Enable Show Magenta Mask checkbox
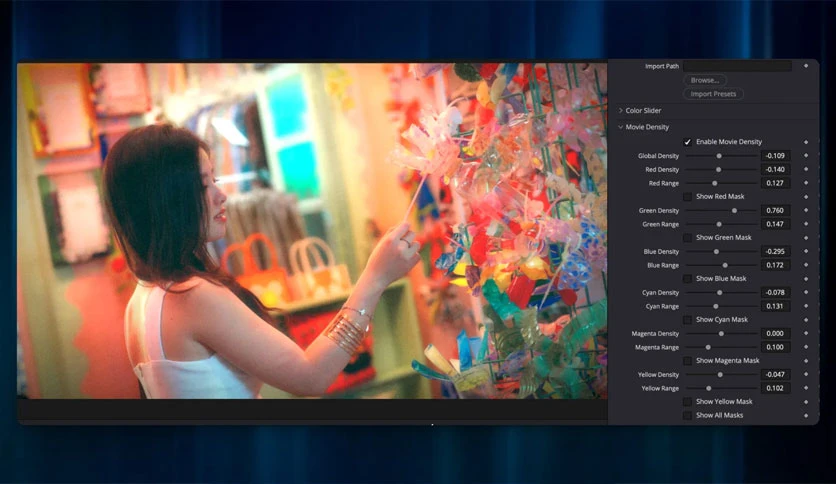836x484 pixels. (687, 361)
